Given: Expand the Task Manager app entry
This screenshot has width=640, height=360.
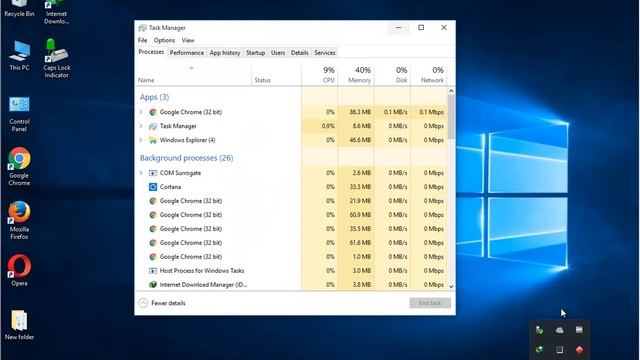Looking at the screenshot, I should tap(141, 126).
